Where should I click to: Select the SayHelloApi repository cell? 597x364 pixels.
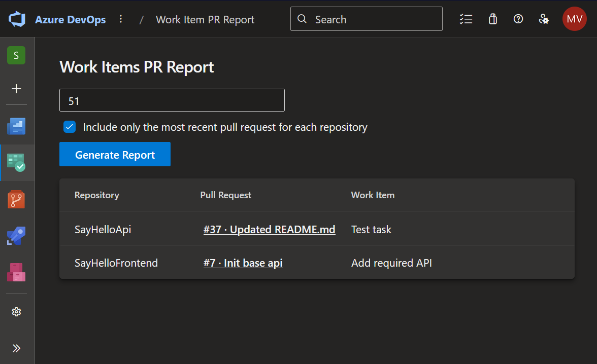(x=103, y=230)
